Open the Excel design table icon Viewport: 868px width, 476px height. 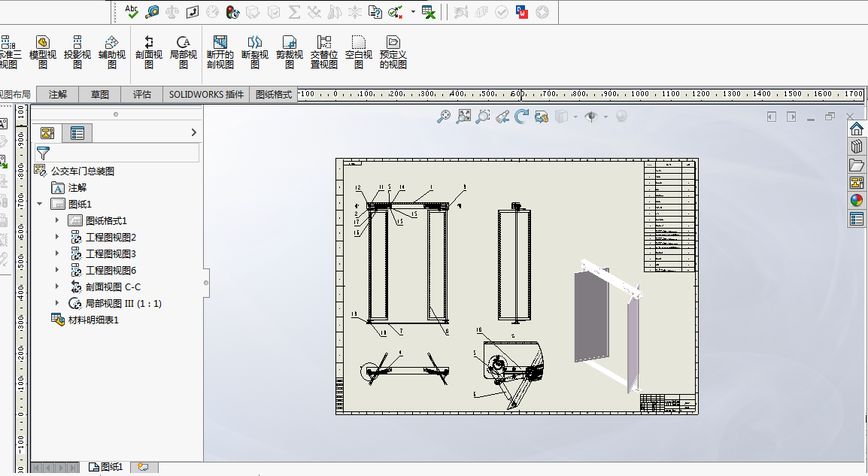[429, 11]
